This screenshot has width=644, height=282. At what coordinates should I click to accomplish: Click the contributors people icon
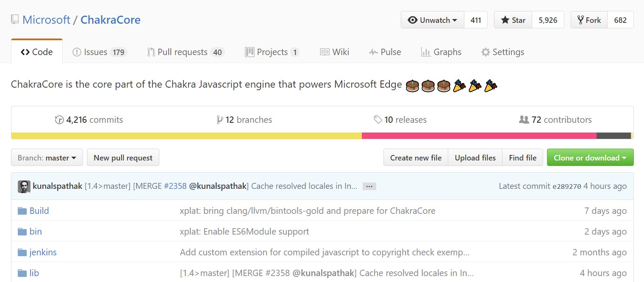[524, 120]
